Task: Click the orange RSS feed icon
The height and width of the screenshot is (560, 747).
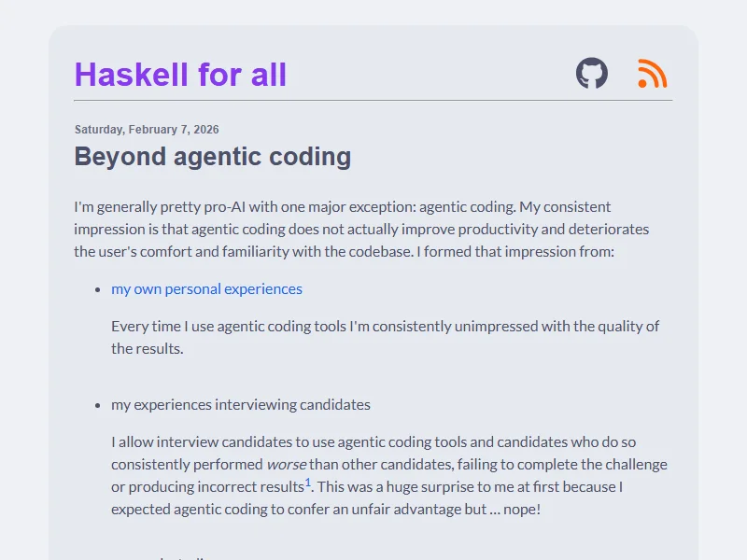Action: (x=653, y=74)
